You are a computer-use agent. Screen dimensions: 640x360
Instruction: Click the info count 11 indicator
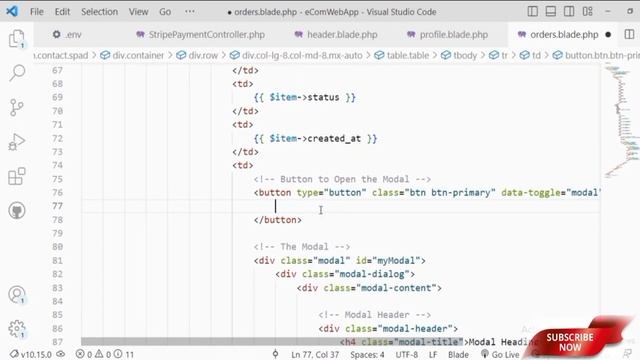click(x=124, y=354)
